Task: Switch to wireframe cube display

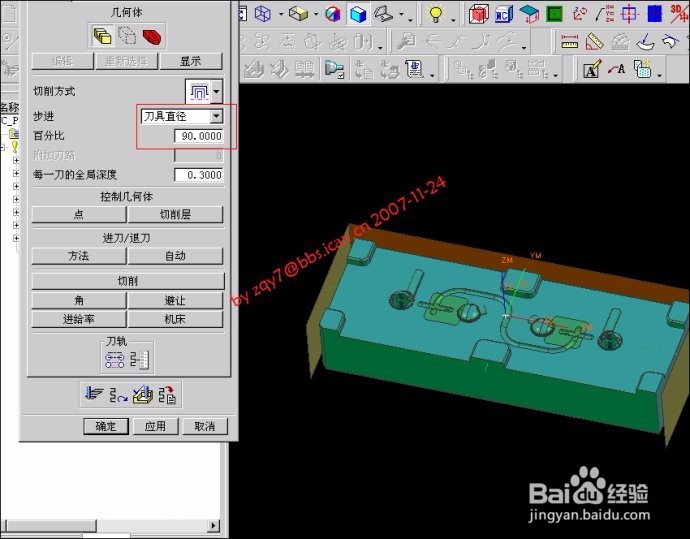Action: coord(263,14)
